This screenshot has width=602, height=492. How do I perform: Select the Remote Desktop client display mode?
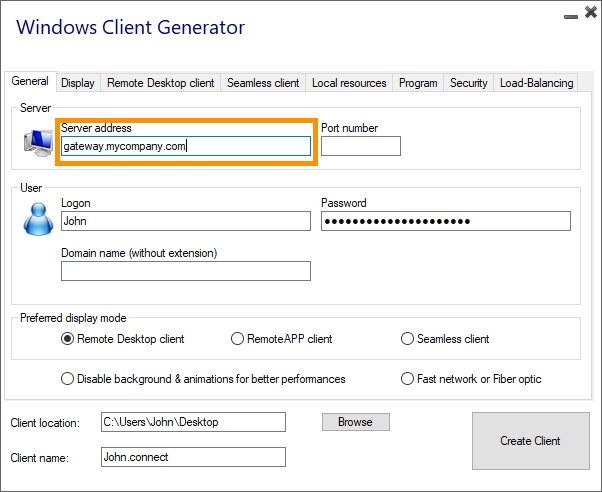pos(68,339)
